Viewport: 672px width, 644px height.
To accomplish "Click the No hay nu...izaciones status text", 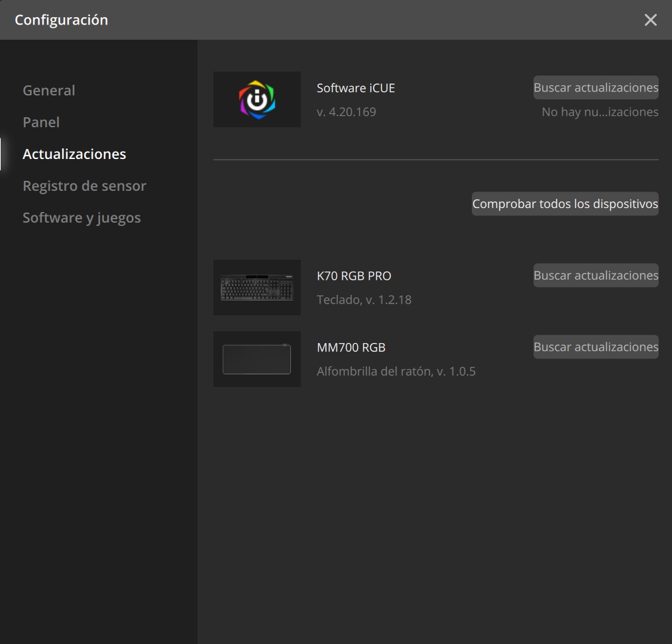I will [x=600, y=112].
